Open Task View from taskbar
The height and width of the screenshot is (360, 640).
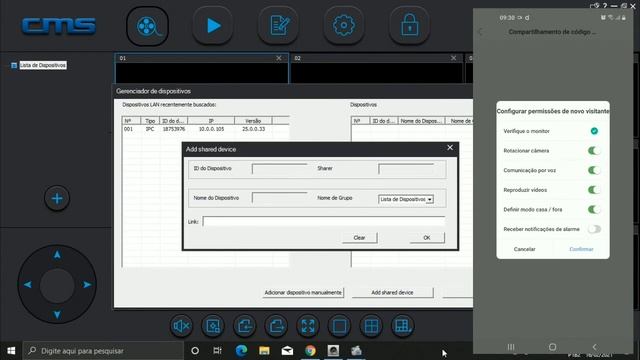click(x=218, y=351)
